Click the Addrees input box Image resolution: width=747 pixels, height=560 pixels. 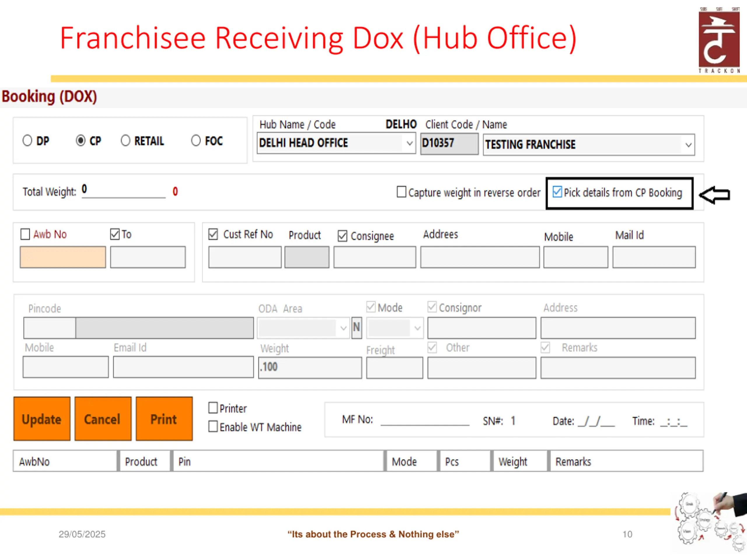point(480,257)
